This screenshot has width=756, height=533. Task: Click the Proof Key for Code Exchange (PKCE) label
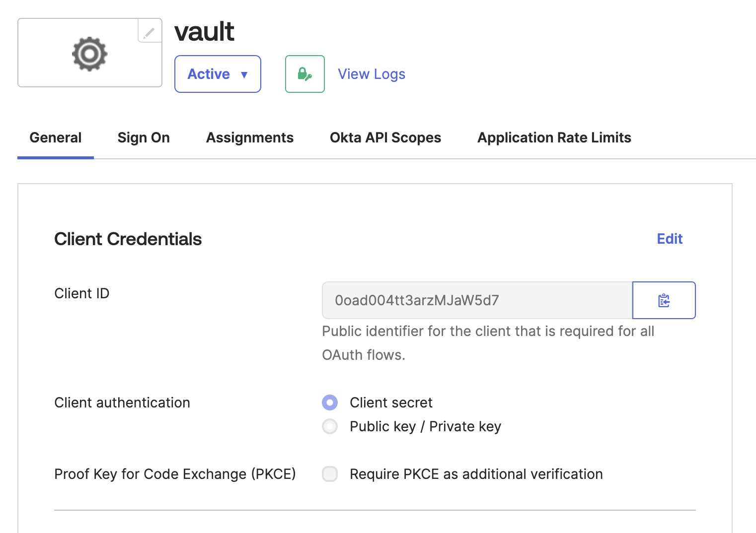point(175,474)
